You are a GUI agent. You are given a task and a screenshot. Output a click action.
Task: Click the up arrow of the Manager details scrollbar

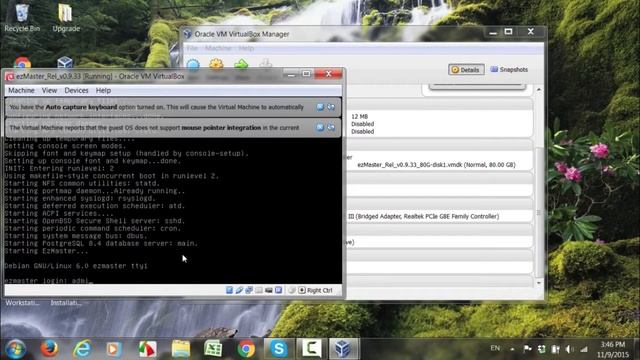pos(539,89)
